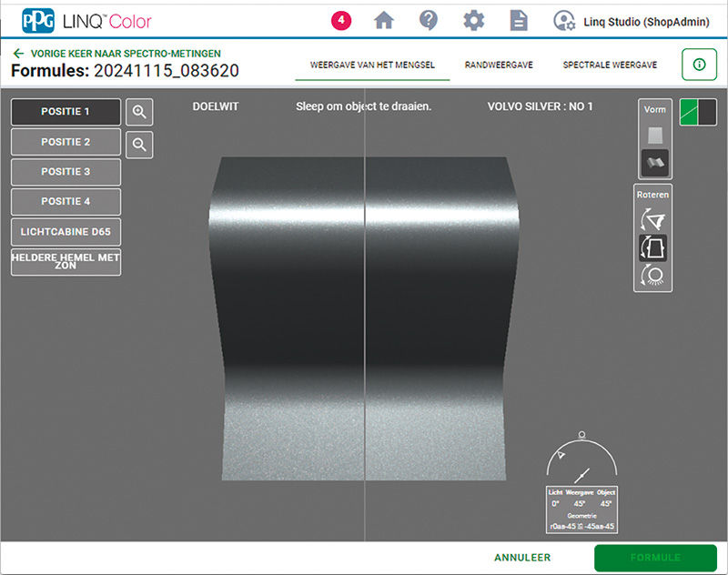Click the Volvo Silver : No 1 rendered sample

(x=442, y=318)
